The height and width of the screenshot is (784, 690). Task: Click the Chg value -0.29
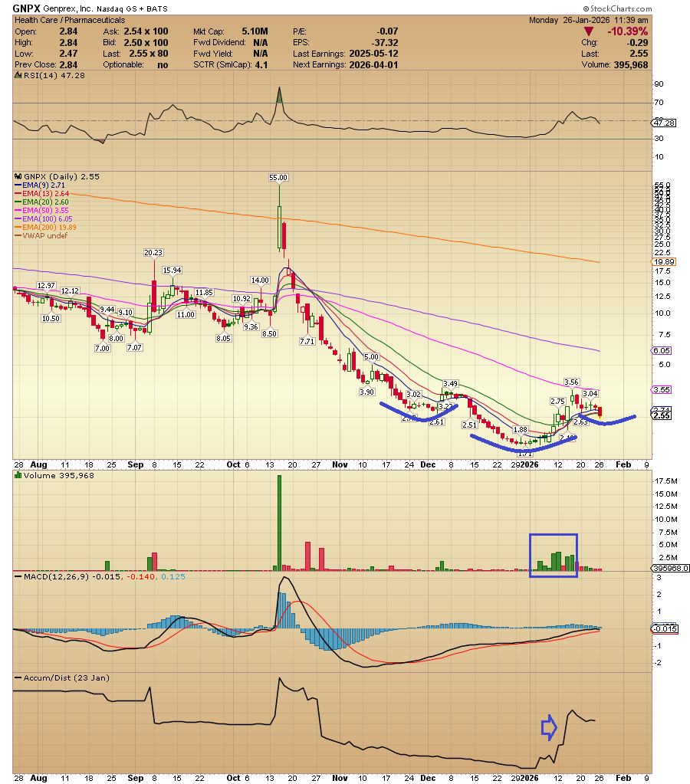[638, 43]
